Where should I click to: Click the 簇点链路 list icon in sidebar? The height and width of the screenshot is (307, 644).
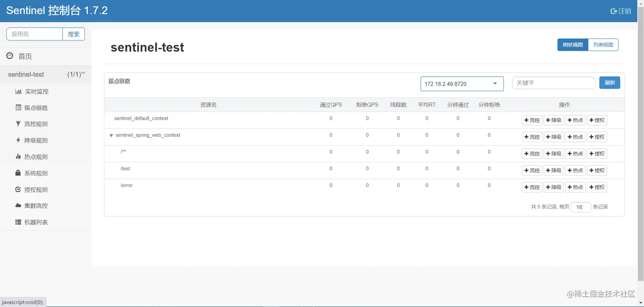[18, 108]
